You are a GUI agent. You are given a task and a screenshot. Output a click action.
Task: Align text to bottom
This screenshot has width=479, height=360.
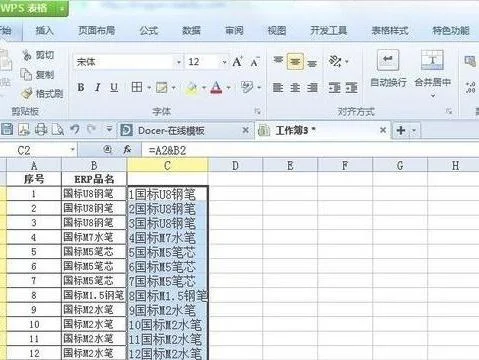pyautogui.click(x=312, y=62)
